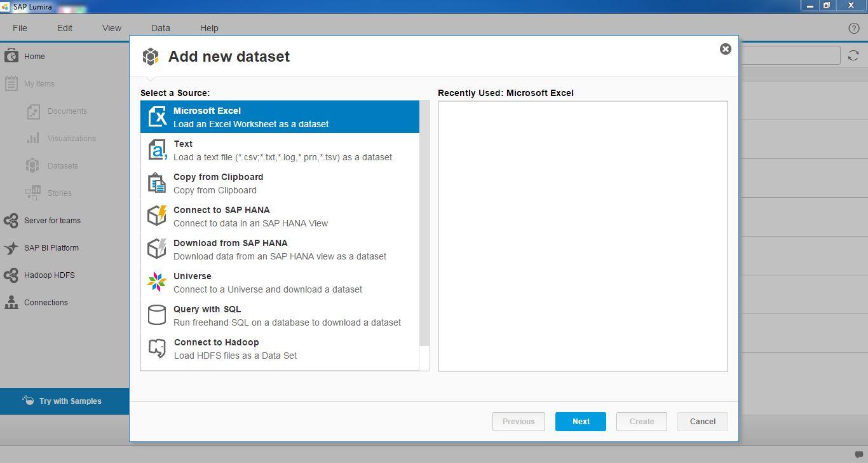Click the Download from SAP HANA icon
The image size is (868, 463).
157,249
